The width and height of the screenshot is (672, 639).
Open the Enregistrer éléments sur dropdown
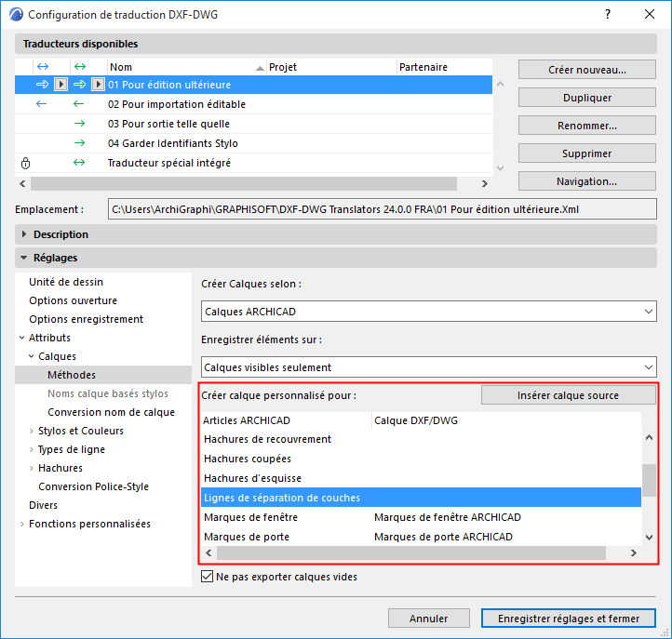click(x=428, y=367)
